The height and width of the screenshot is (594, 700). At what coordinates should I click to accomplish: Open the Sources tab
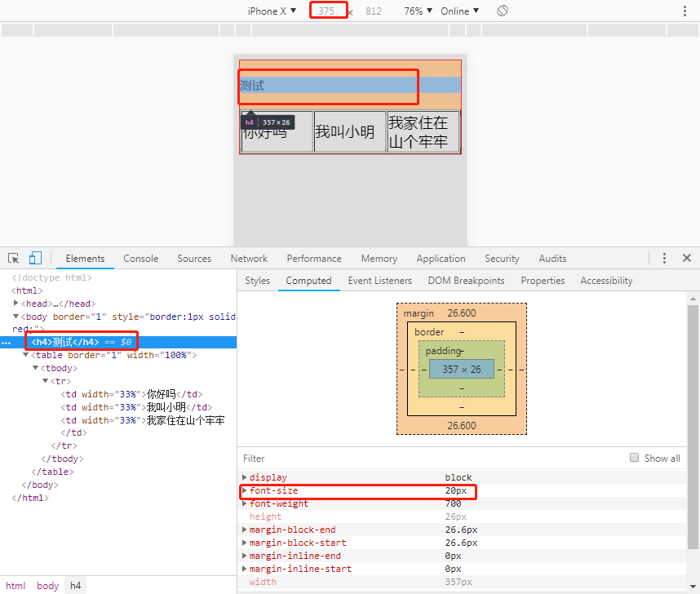tap(193, 259)
